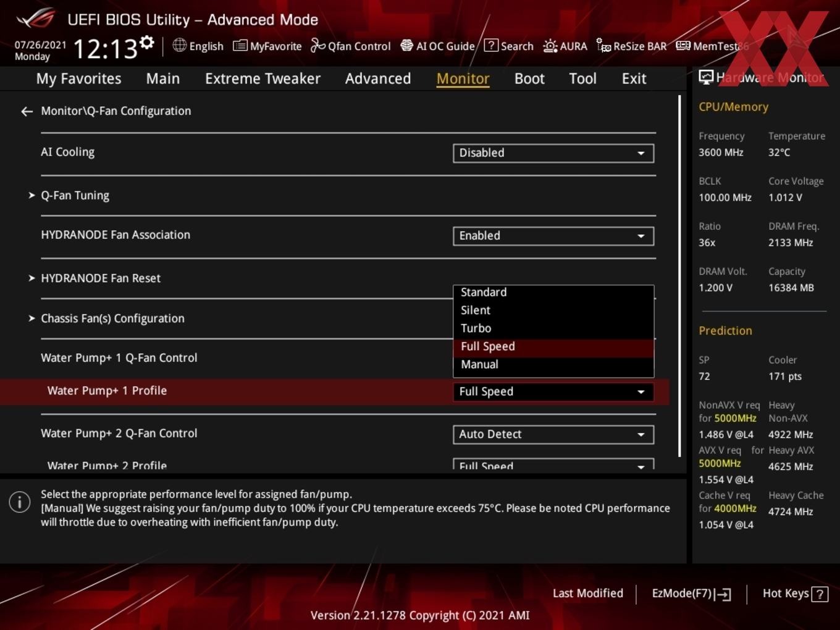Image resolution: width=840 pixels, height=630 pixels.
Task: Open MyFavorite list icon
Action: (x=240, y=46)
